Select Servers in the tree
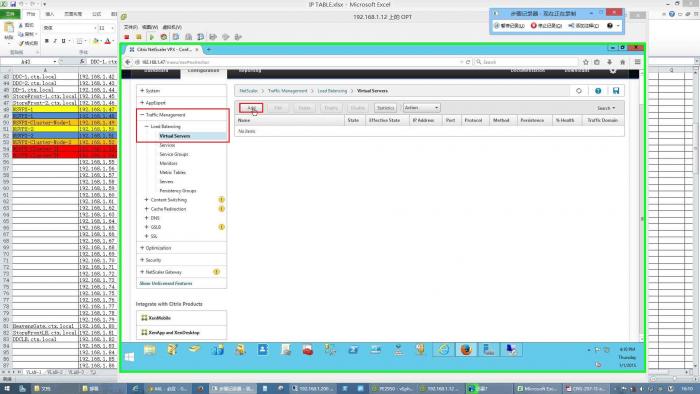700x394 pixels. click(167, 182)
